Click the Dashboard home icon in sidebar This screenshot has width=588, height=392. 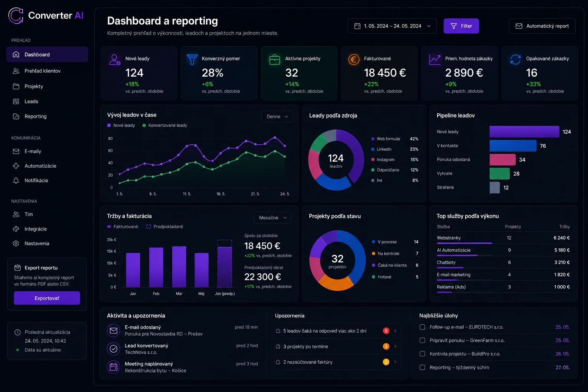click(x=16, y=54)
